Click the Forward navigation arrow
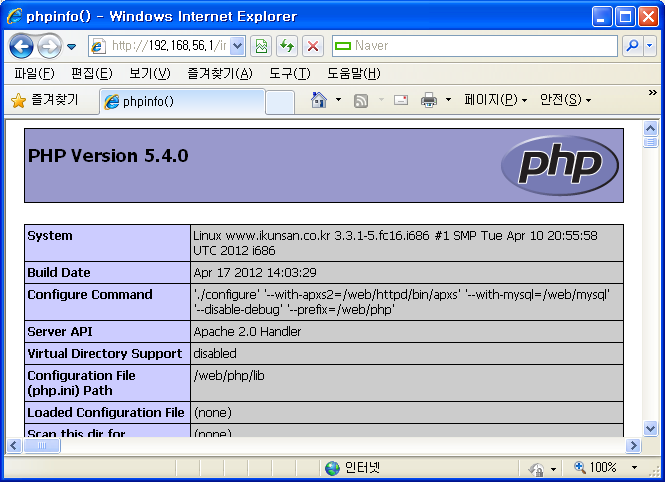Viewport: 665px width, 482px height. (49, 46)
